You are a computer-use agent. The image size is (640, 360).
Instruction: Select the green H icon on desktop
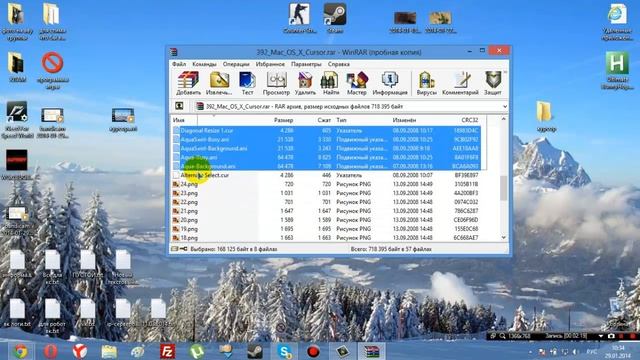(617, 69)
